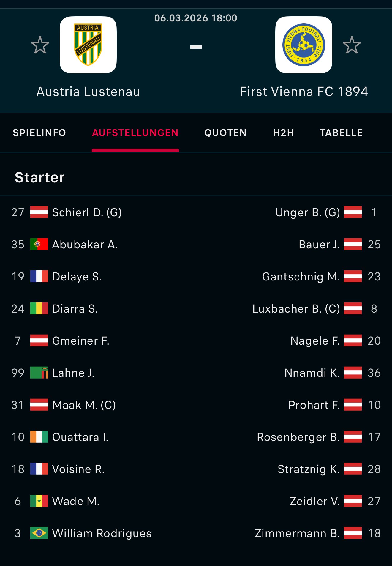Viewport: 392px width, 566px height.
Task: Tap Zambia flag next to Lahne J.
Action: click(x=39, y=373)
